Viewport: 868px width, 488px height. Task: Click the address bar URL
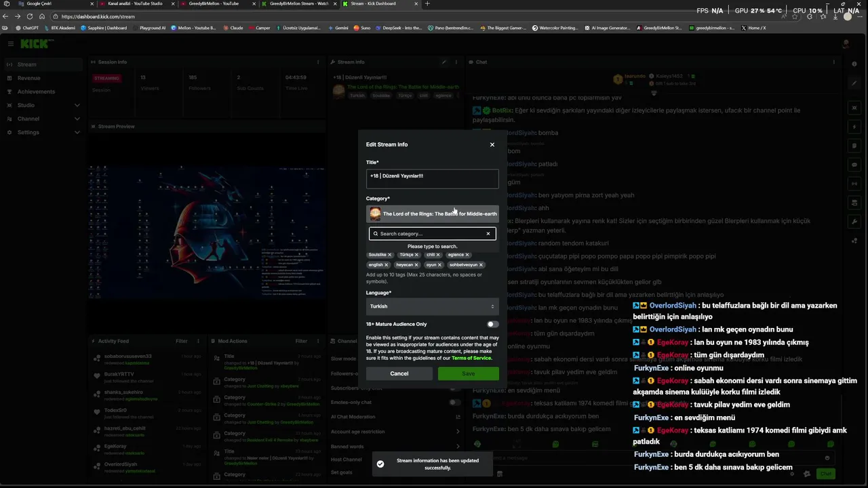point(98,16)
